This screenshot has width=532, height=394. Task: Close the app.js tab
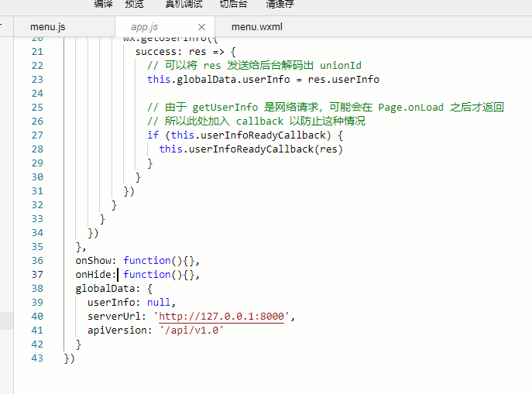pyautogui.click(x=201, y=27)
